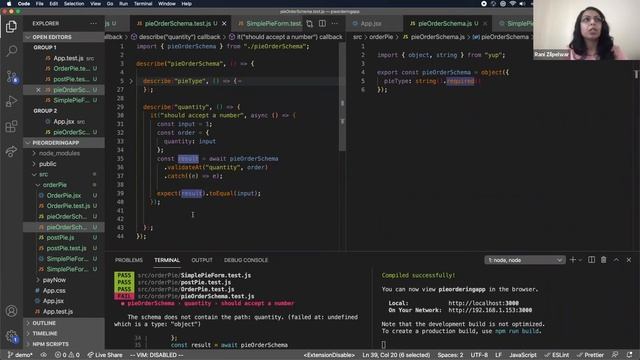Open the Extensions view

(11, 126)
